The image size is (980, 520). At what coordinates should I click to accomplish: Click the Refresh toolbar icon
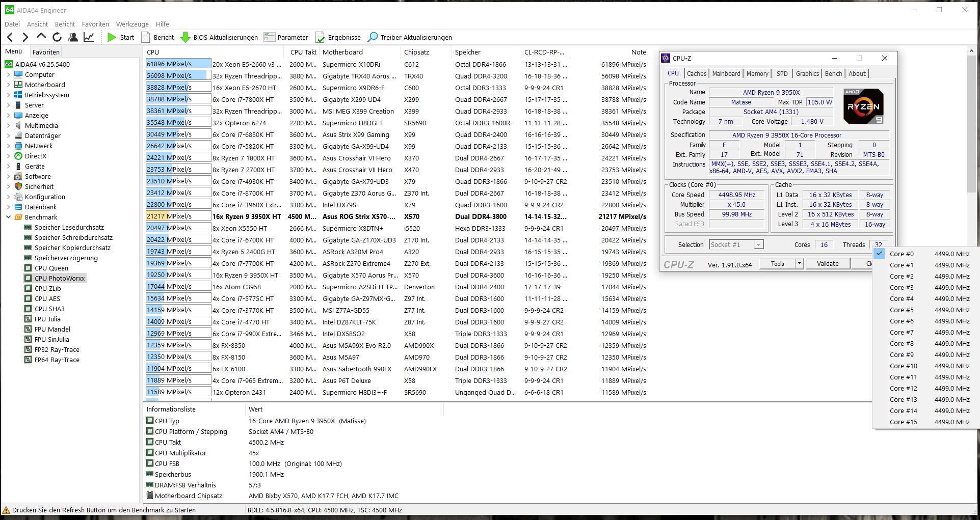point(57,37)
